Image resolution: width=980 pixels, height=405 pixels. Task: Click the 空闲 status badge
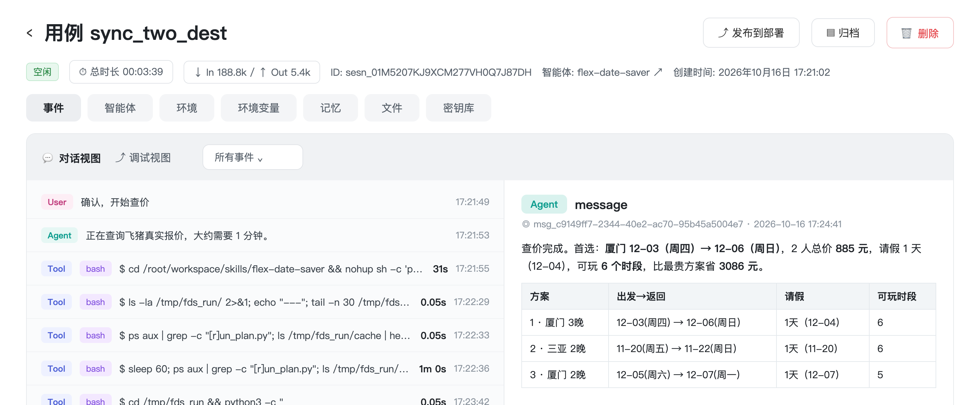click(x=42, y=72)
